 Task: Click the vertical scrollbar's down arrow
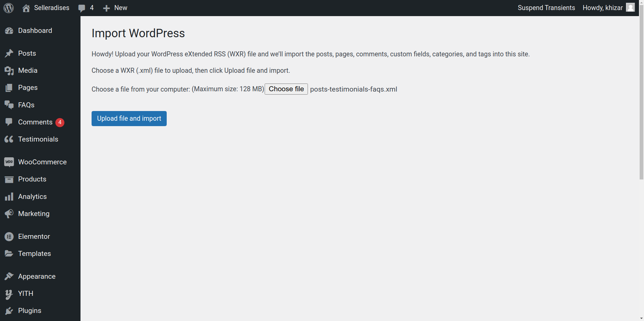click(641, 318)
